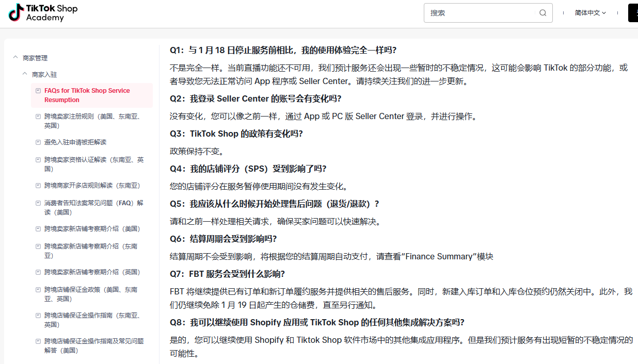Screen dimensions: 638x364
Task: Open 跨境店铺保证金操作指南及常见问题解答（美国）
Action: [93, 345]
